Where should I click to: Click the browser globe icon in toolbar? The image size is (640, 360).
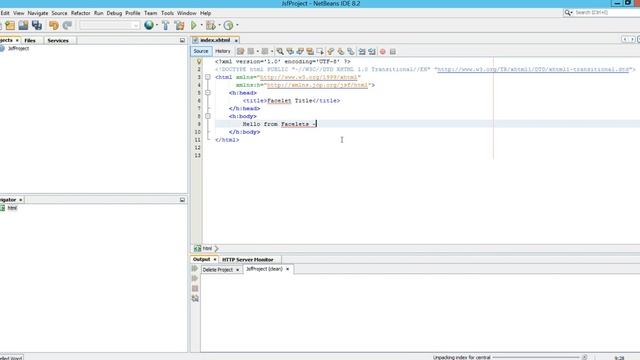coord(149,25)
